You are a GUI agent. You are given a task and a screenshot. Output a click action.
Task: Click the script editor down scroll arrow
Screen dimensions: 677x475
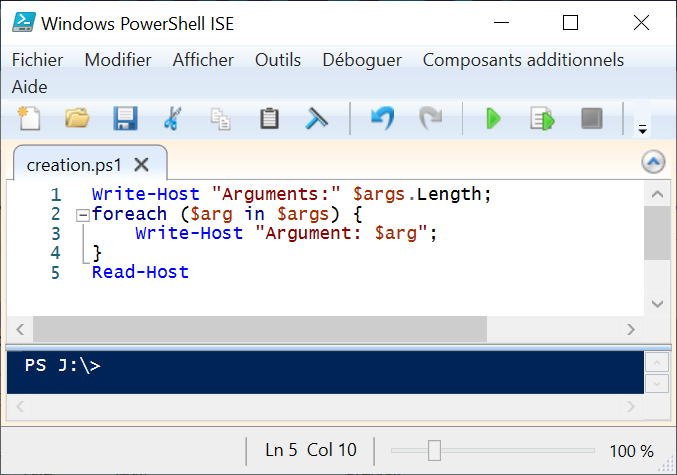tap(657, 304)
